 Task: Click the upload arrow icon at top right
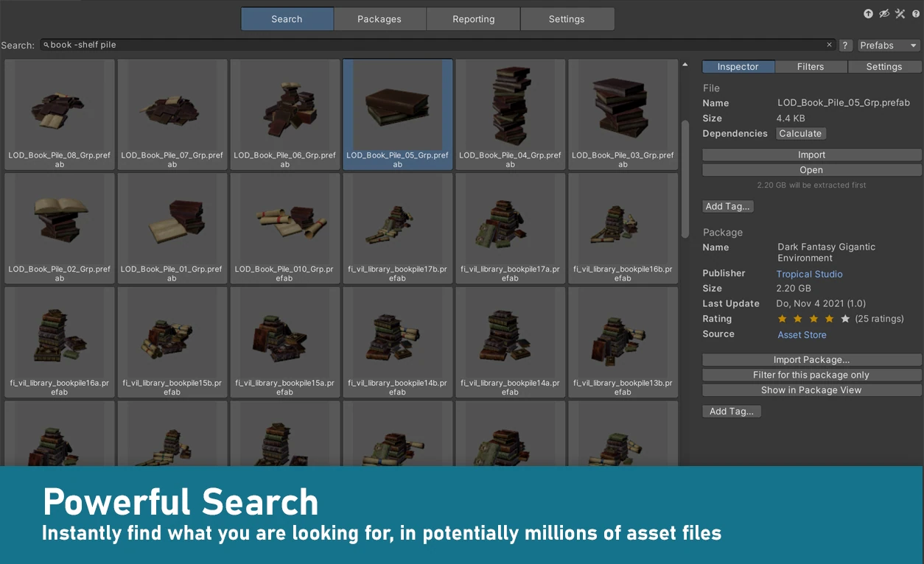click(x=869, y=14)
